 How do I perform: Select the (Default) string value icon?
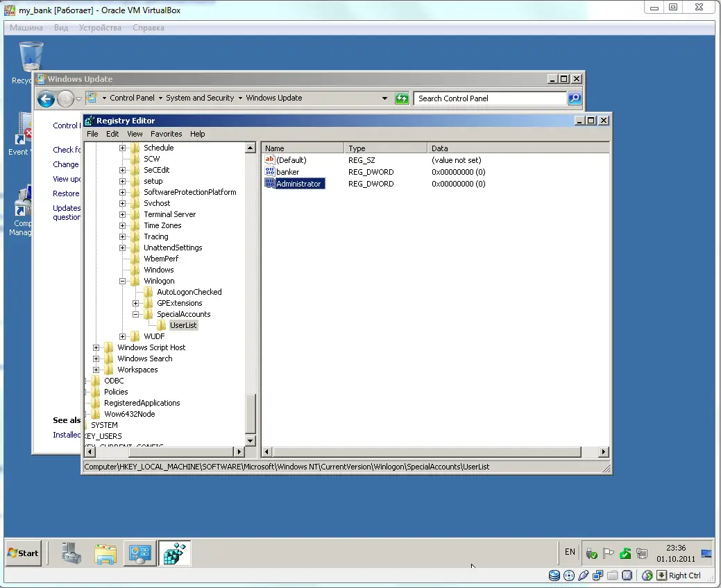269,160
